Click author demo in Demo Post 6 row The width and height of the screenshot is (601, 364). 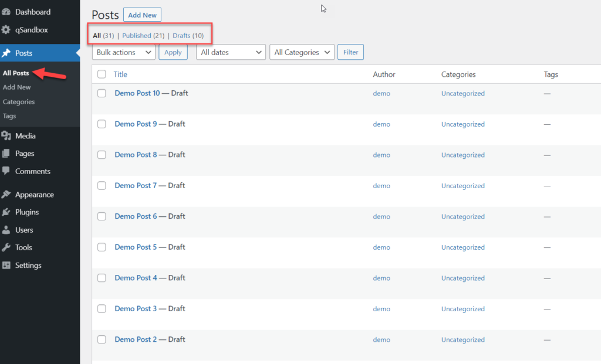pos(381,217)
